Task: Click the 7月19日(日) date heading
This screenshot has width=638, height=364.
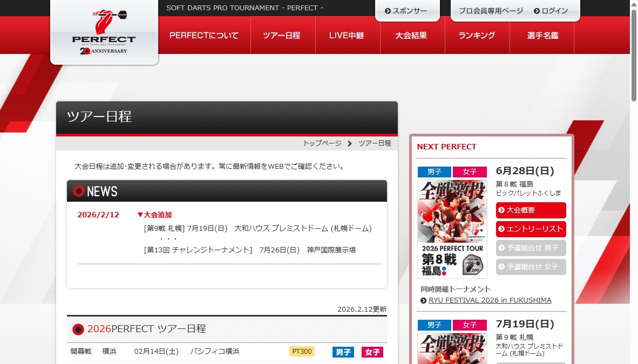Action: point(525,324)
